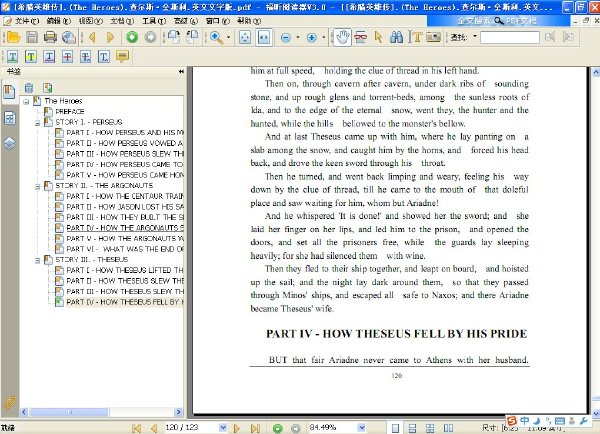This screenshot has height=434, width=600.
Task: Select the zoom-in magnifier tool
Action: (217, 38)
